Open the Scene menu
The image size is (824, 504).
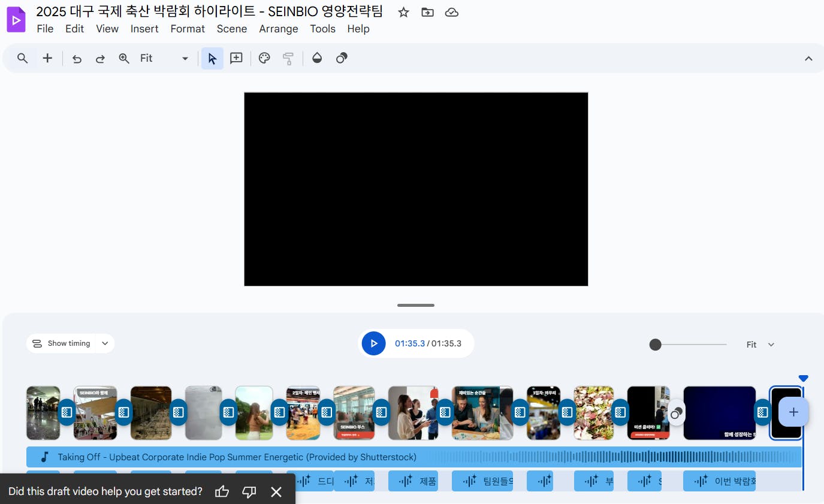pos(232,29)
